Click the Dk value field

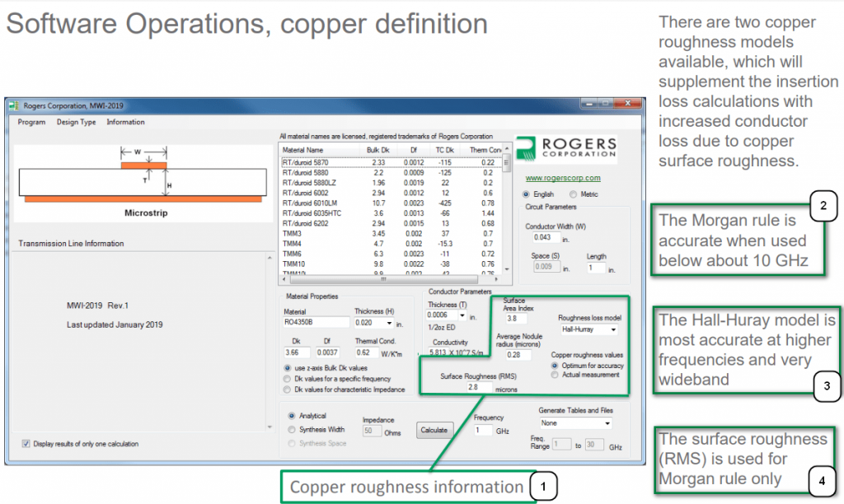click(x=297, y=352)
